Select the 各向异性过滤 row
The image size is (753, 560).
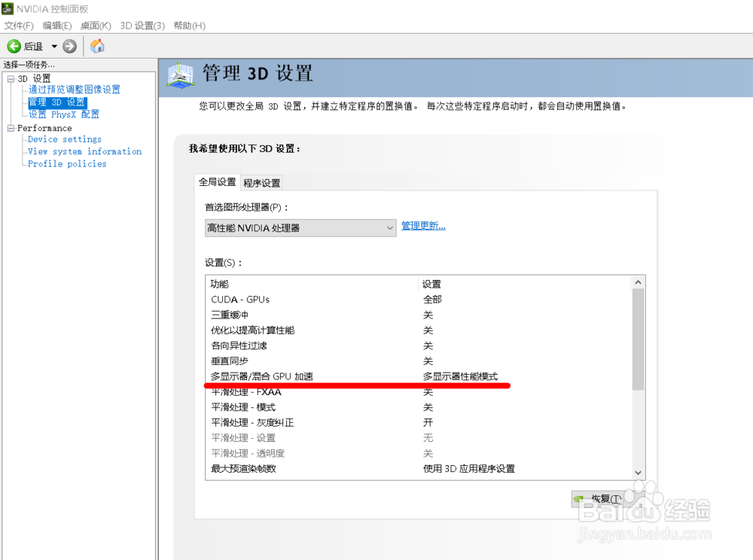pyautogui.click(x=418, y=345)
